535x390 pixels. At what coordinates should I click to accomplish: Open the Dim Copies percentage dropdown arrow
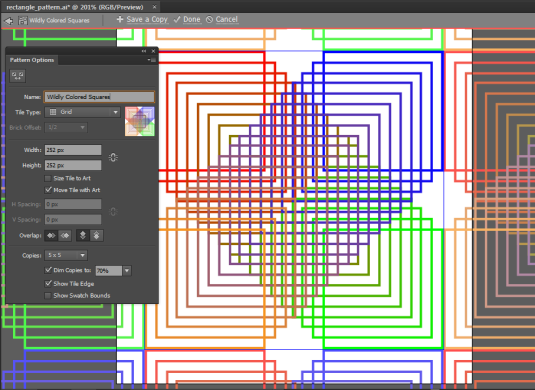coord(127,271)
